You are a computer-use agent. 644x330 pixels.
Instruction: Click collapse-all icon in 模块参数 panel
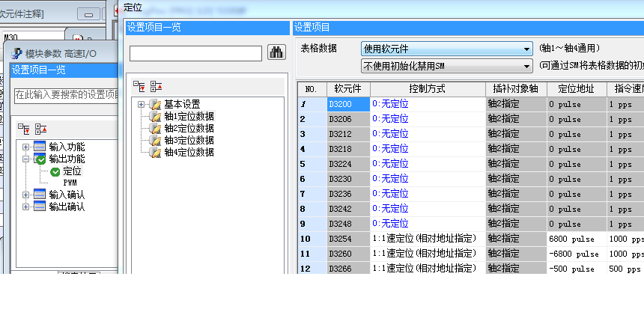point(41,129)
